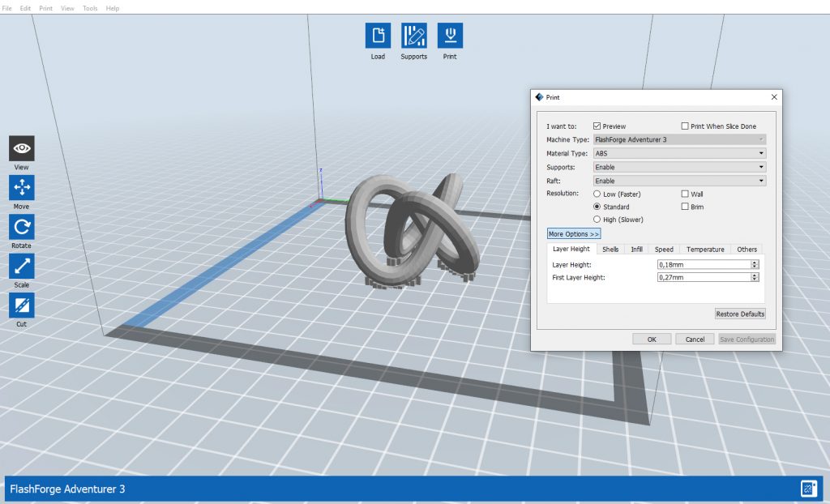Open the Material Type dropdown
The image size is (830, 504).
coord(762,153)
